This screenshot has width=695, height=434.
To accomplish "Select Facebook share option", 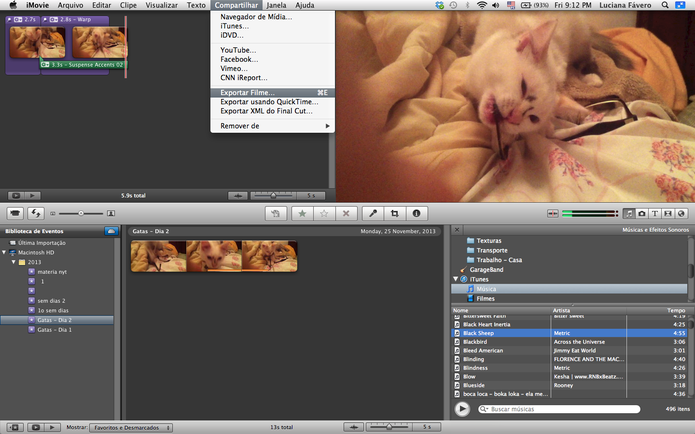I will [272, 59].
